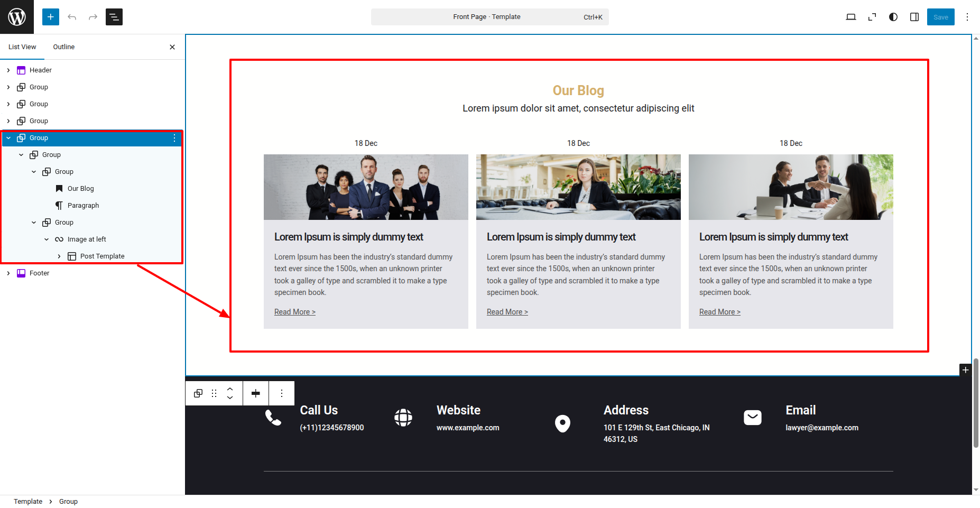Collapse the Image at left item

pos(47,239)
